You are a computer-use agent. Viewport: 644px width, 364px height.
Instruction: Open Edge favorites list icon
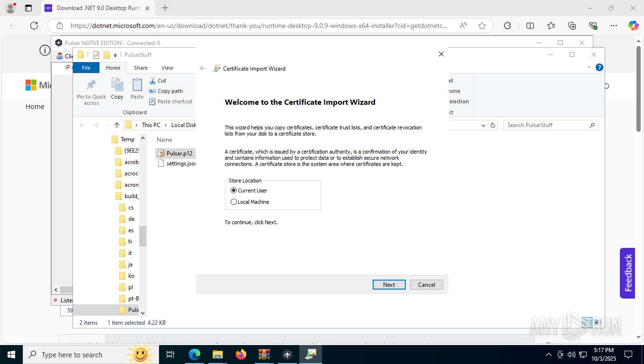pos(551,26)
